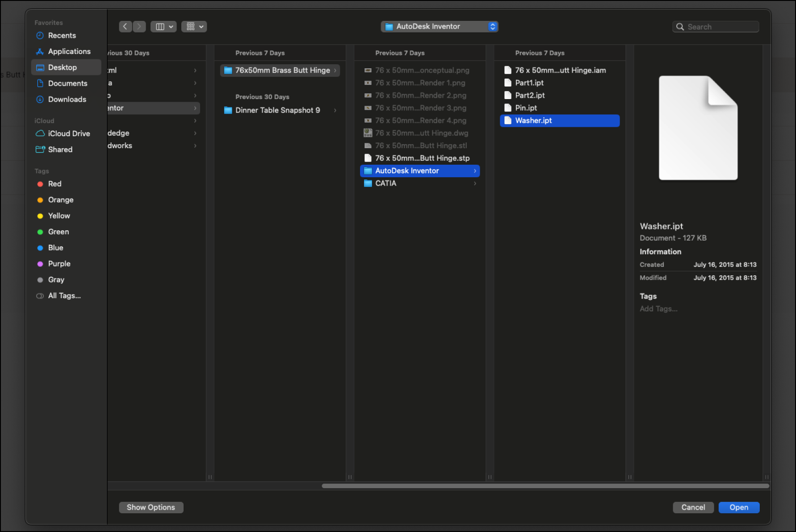Click the back navigation arrow
This screenshot has width=796, height=532.
[x=125, y=27]
